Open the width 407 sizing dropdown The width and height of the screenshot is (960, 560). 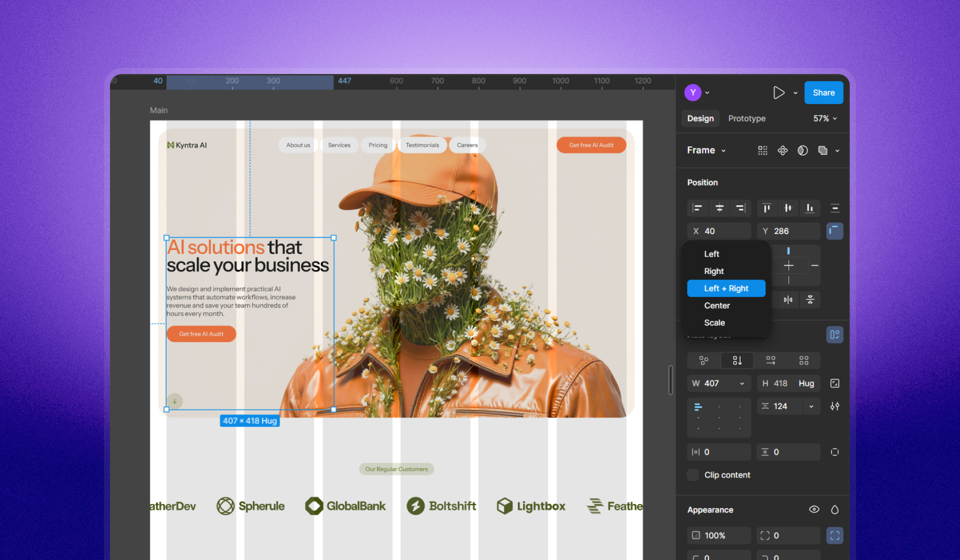point(742,383)
